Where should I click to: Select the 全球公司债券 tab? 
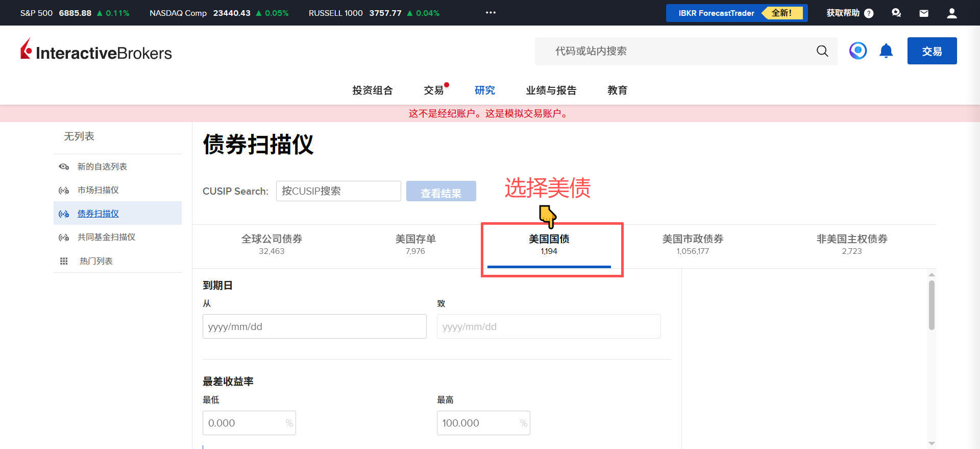click(x=272, y=244)
